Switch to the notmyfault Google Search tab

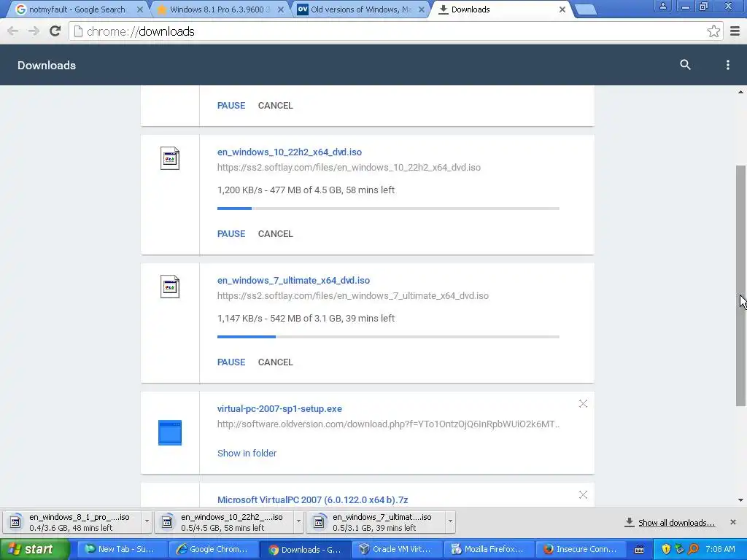click(x=76, y=9)
